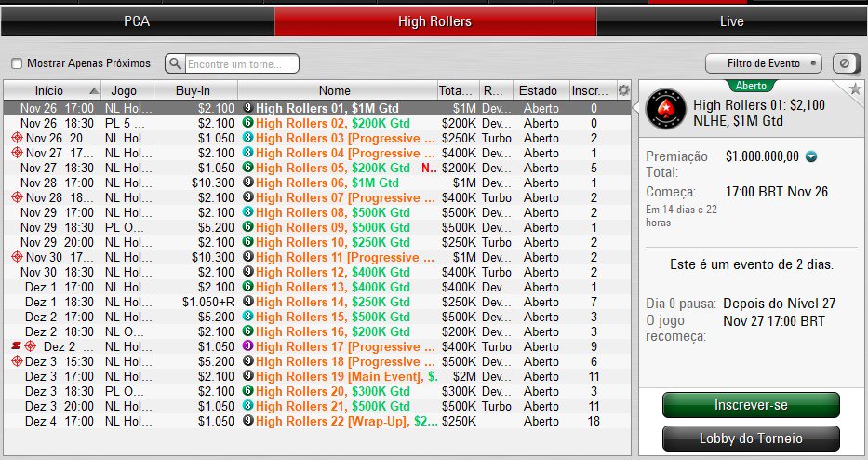Click the clear filter icon button
868x460 pixels.
tap(845, 63)
